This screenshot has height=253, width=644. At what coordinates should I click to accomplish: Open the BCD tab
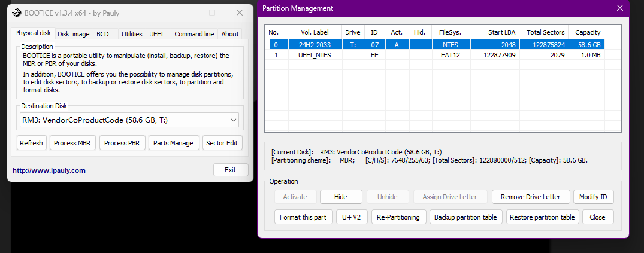tap(102, 34)
